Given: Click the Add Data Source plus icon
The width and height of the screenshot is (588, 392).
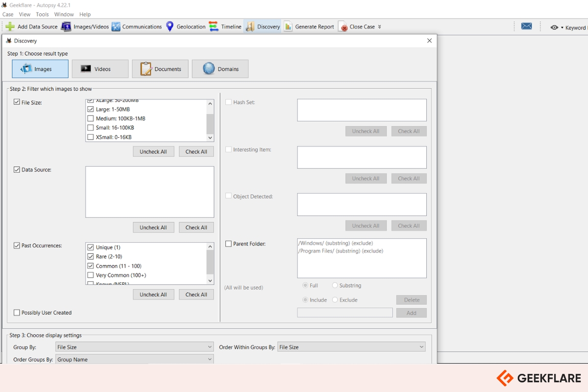Looking at the screenshot, I should click(10, 26).
